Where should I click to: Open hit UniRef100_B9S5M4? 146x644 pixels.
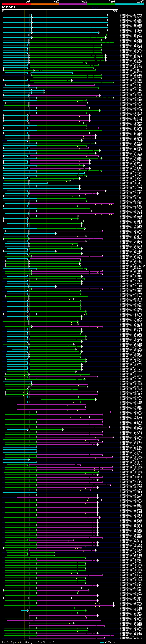point(131,25)
